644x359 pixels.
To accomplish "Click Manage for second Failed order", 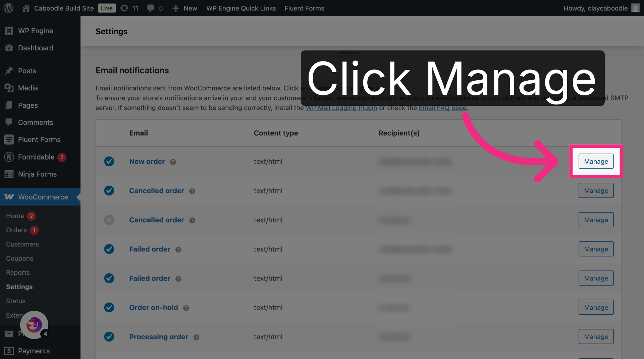I will [x=596, y=278].
